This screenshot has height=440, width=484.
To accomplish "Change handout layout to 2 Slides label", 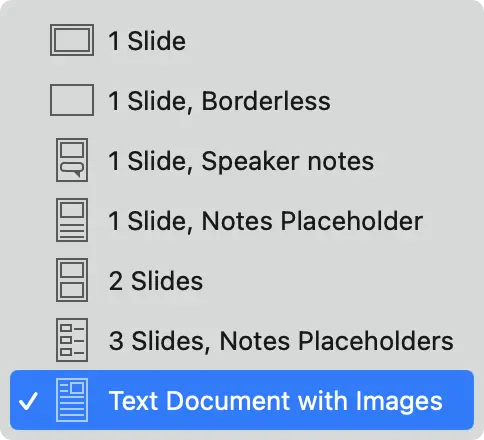I will (x=156, y=281).
